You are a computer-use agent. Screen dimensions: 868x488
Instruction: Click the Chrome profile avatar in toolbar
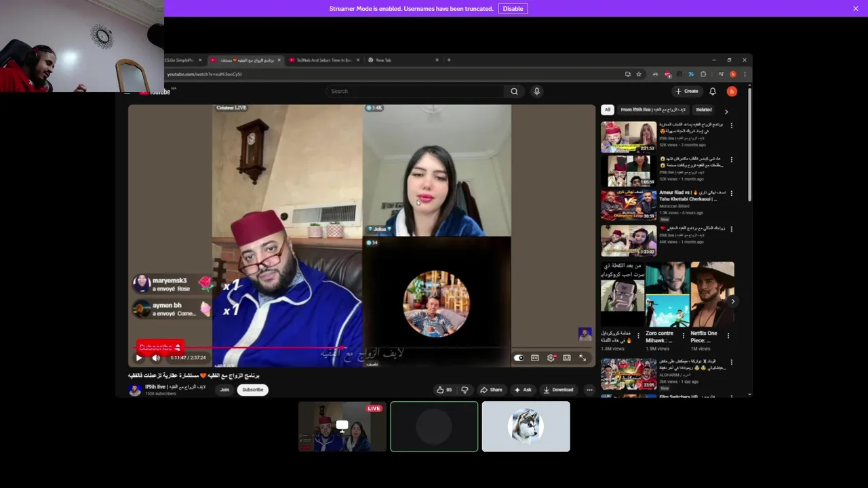pos(732,74)
